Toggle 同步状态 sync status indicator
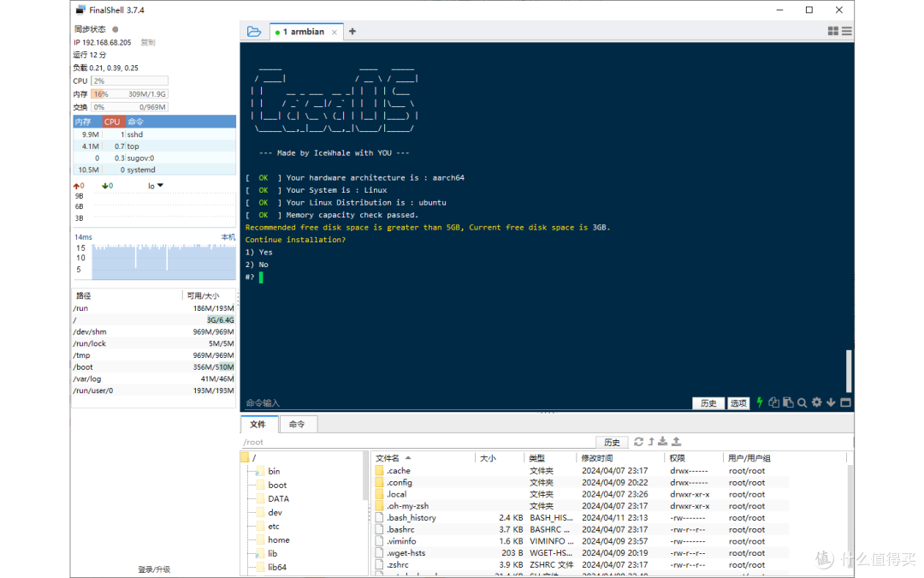The width and height of the screenshot is (924, 578). (x=115, y=29)
